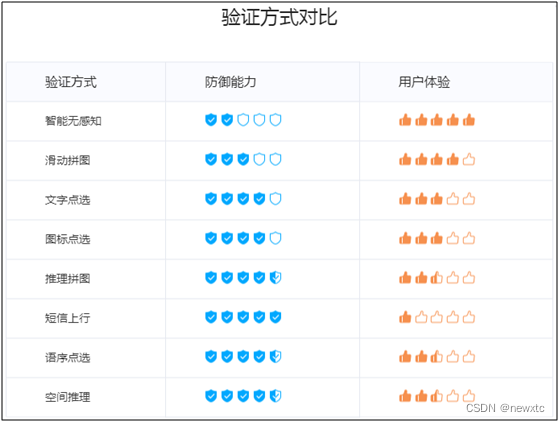Click empty shield in 文字点选 row

(275, 199)
